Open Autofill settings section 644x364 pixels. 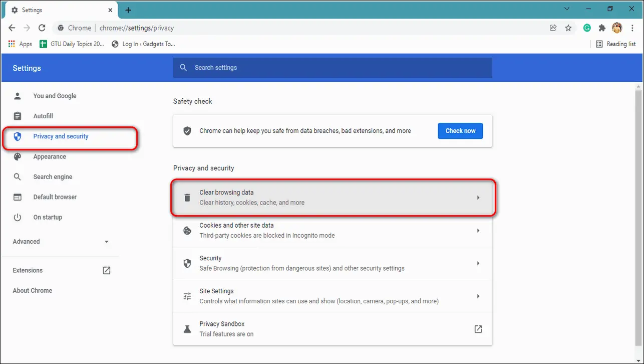pos(43,116)
